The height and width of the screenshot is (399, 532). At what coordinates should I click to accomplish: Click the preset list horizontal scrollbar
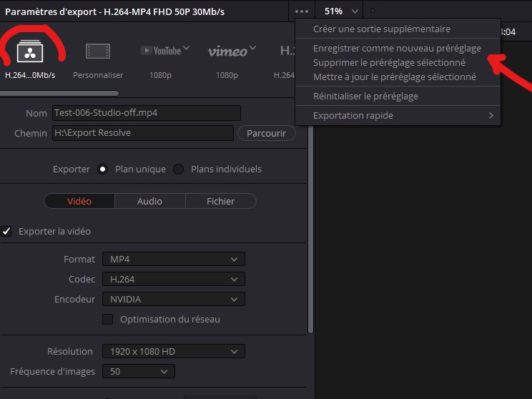pyautogui.click(x=59, y=93)
